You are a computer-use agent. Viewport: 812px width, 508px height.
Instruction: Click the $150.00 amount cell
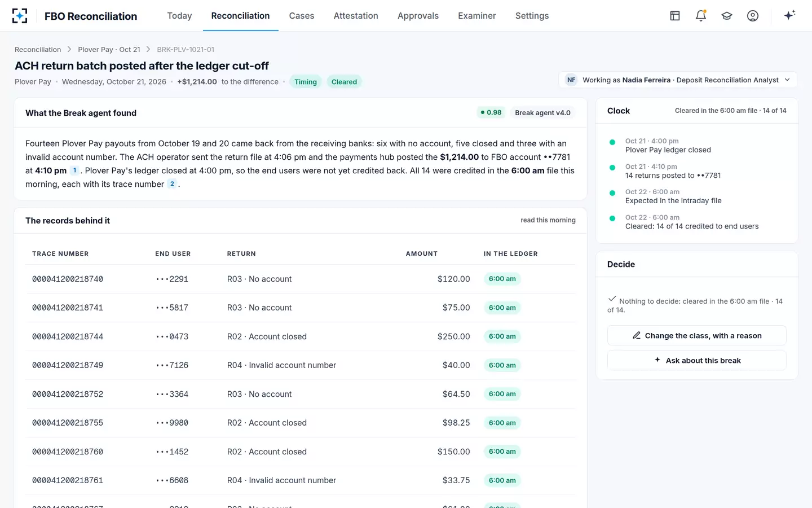tap(454, 452)
